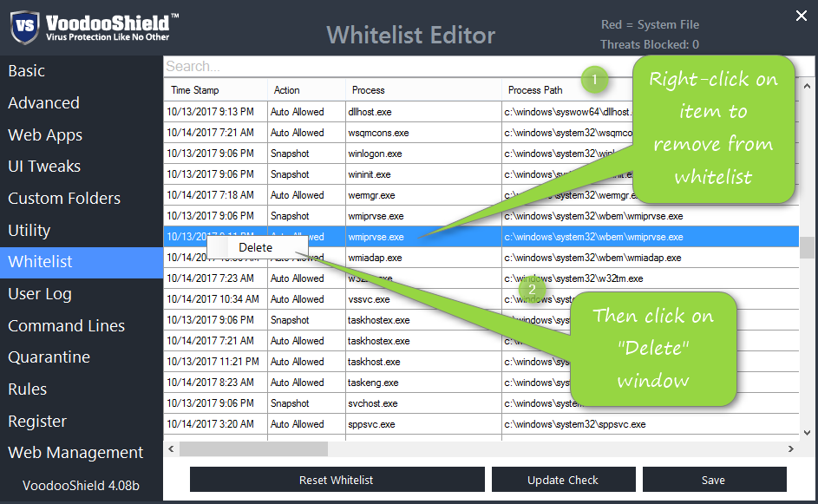Click the horizontal scrollbar thumb

tap(253, 448)
